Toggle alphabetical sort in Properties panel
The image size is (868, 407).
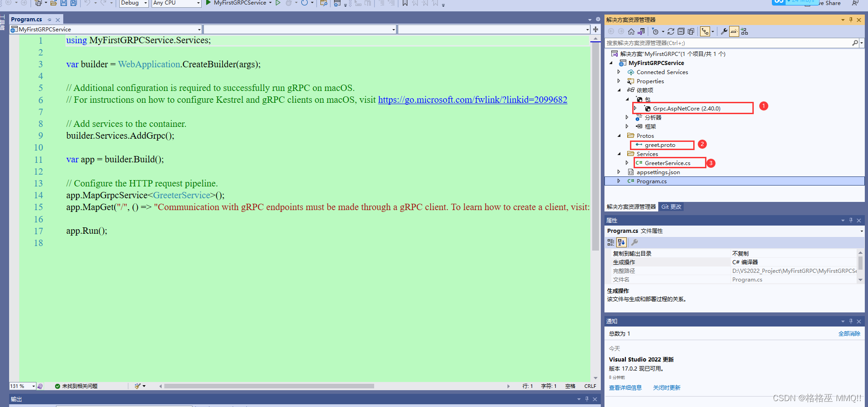[621, 242]
